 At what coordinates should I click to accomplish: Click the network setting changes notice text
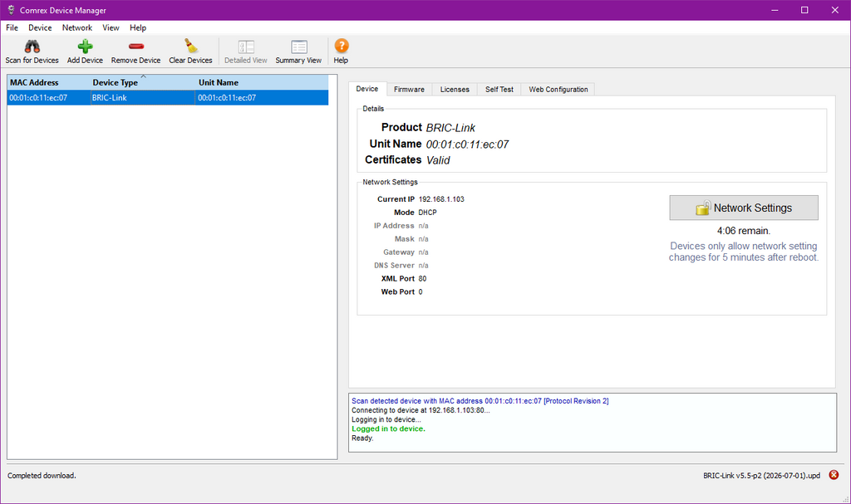click(744, 252)
